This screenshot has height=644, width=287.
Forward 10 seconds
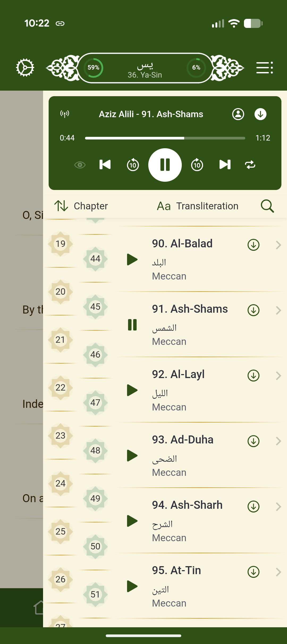(x=197, y=165)
